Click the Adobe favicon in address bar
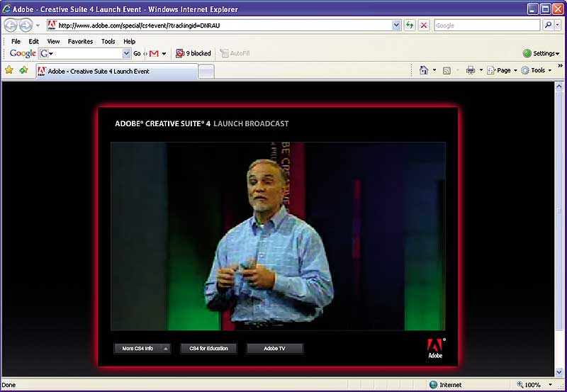The height and width of the screenshot is (392, 567). [52, 25]
